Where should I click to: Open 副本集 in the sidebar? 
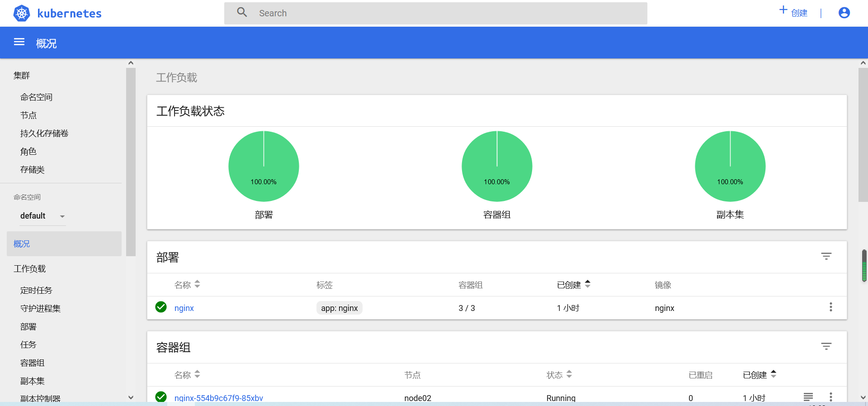(x=32, y=381)
